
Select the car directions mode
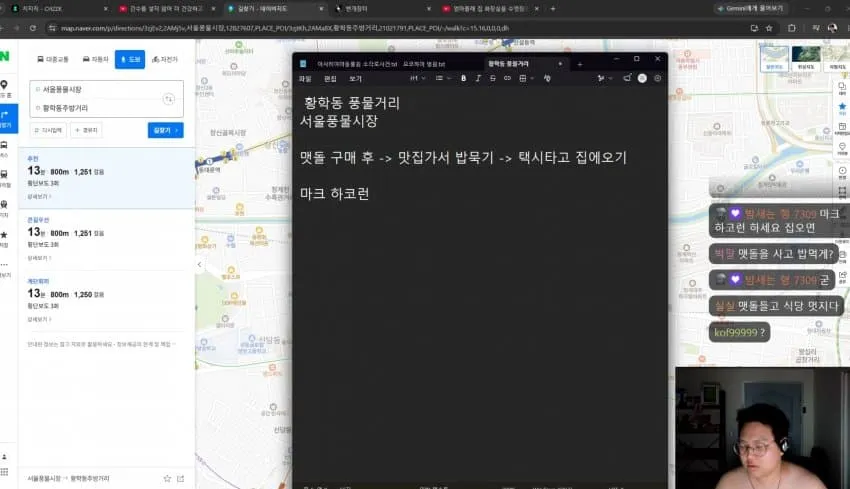95,59
